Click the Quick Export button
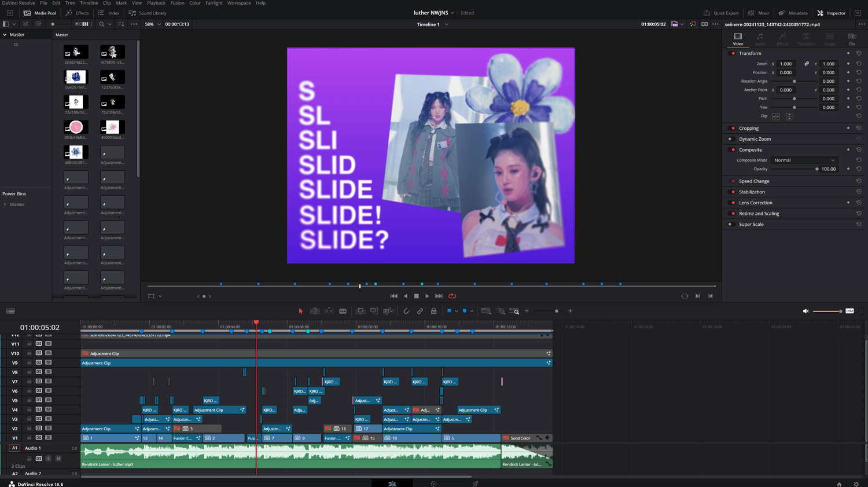Viewport: 868px width, 487px height. click(721, 13)
